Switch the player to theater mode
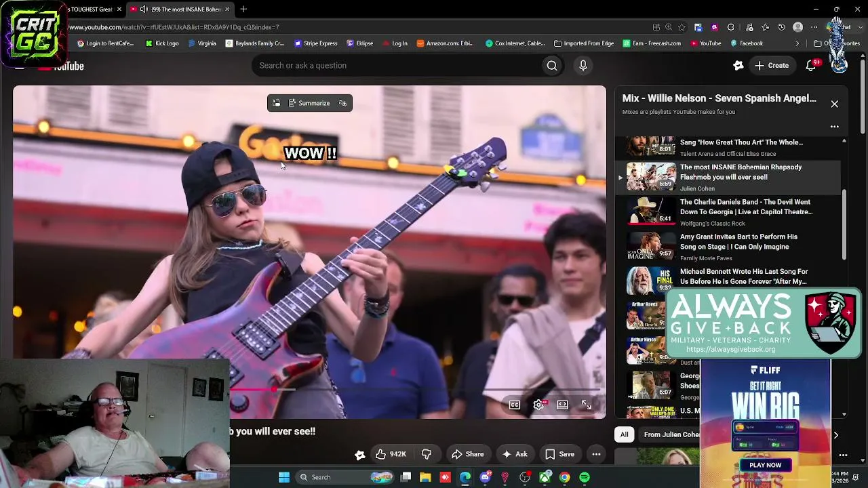 tap(562, 405)
